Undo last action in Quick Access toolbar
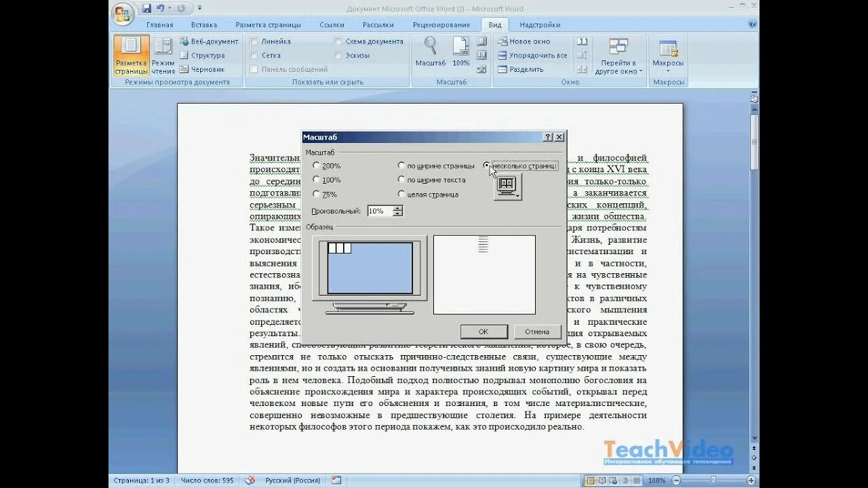The height and width of the screenshot is (488, 868). click(x=160, y=8)
